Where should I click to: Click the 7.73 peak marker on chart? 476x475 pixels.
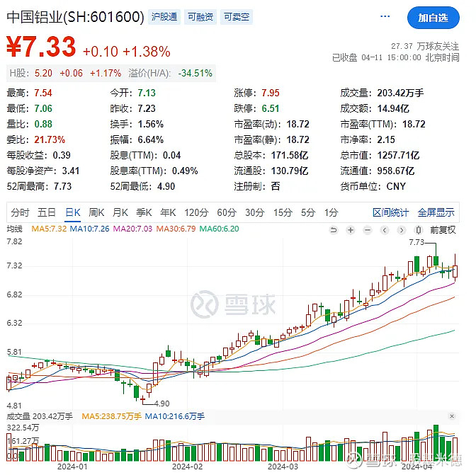tap(416, 242)
